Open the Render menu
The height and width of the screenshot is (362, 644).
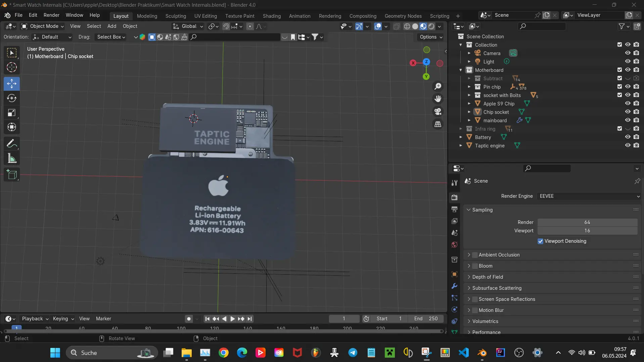tap(51, 15)
